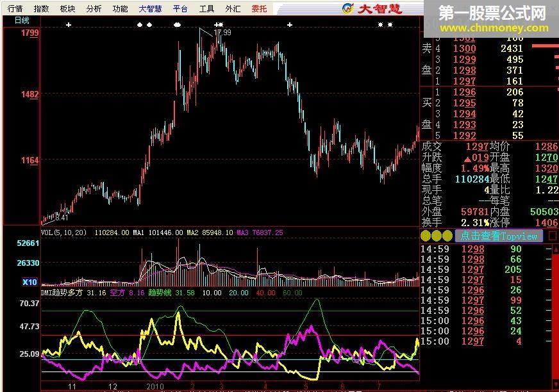Click the plus info marker above November

pyautogui.click(x=69, y=24)
